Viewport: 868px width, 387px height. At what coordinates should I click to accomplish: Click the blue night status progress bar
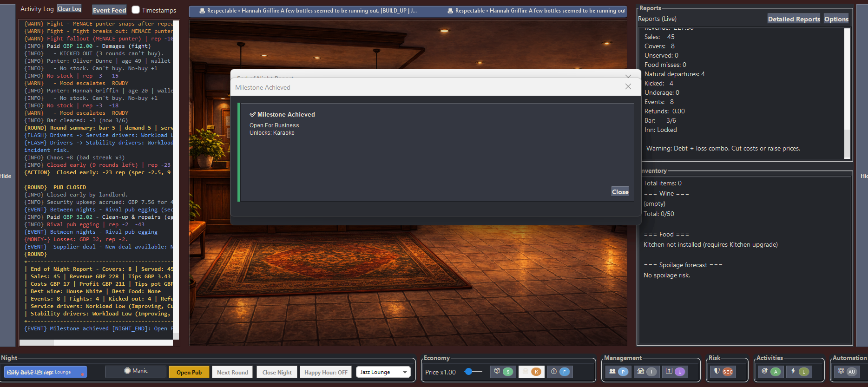[x=45, y=372]
